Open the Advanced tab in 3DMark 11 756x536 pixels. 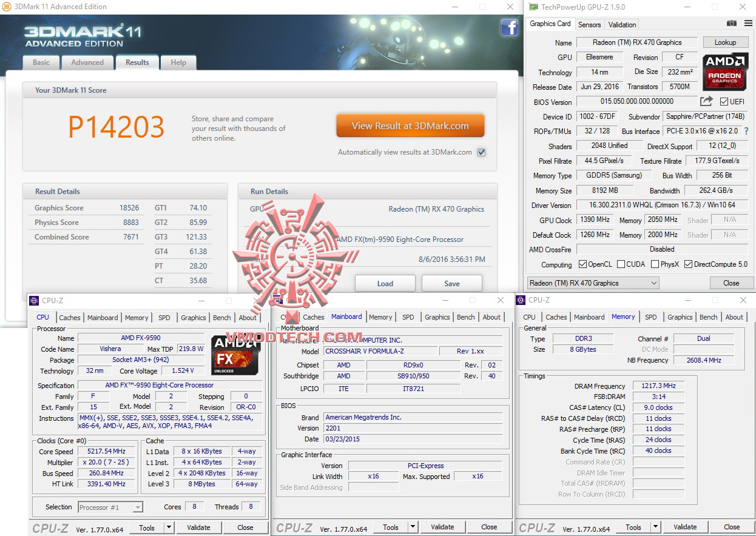[87, 62]
